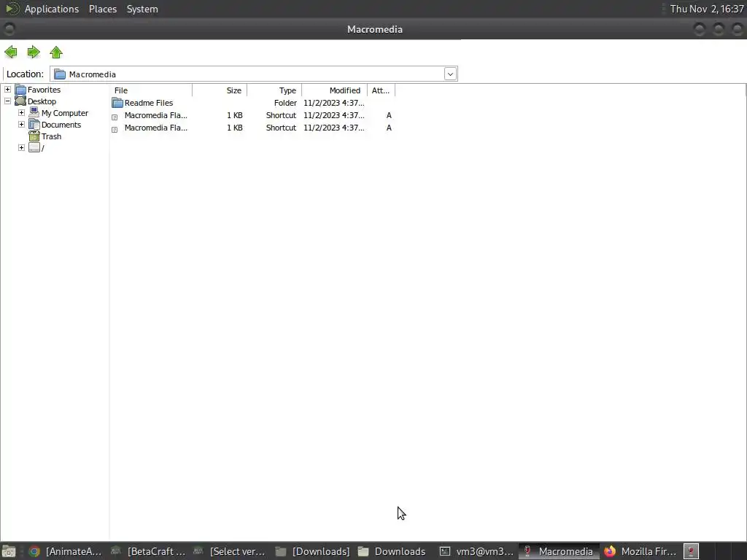Image resolution: width=747 pixels, height=560 pixels.
Task: Select Desktop icon in tree
Action: 20,101
